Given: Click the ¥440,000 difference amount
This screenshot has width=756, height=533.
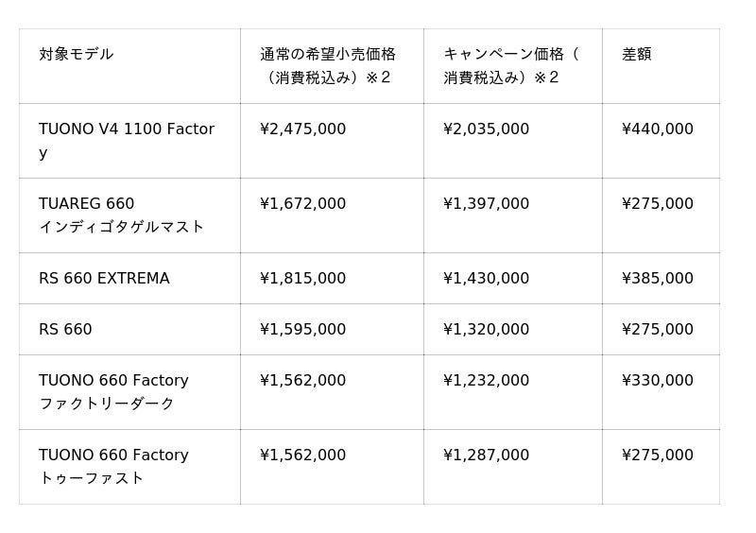Looking at the screenshot, I should click(658, 129).
